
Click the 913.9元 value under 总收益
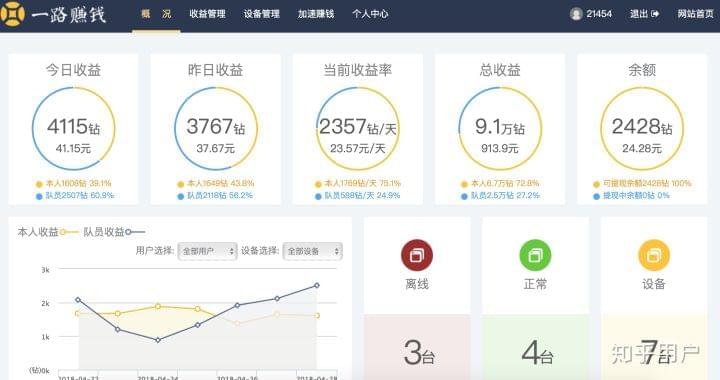coord(500,148)
